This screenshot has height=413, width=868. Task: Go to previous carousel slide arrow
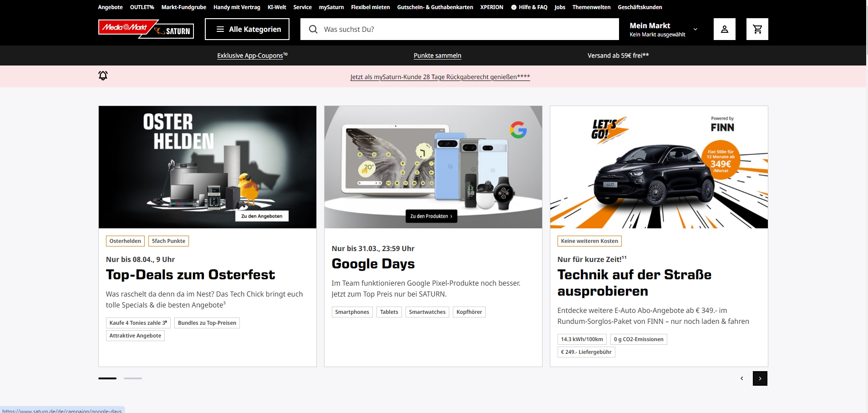742,378
